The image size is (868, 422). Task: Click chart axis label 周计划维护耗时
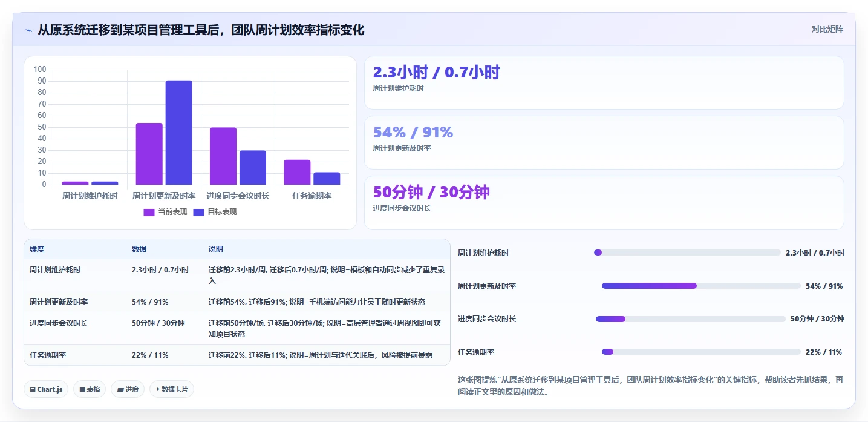click(x=90, y=196)
